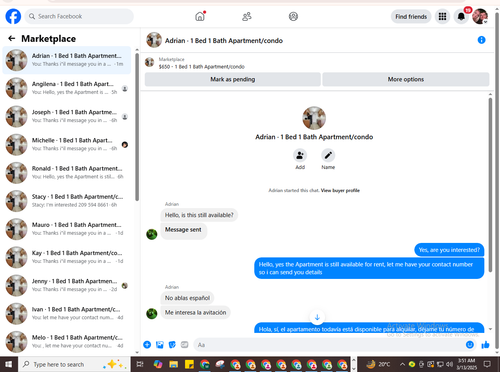
Task: Click the 'Me interesa la avitación' message
Action: pos(195,312)
